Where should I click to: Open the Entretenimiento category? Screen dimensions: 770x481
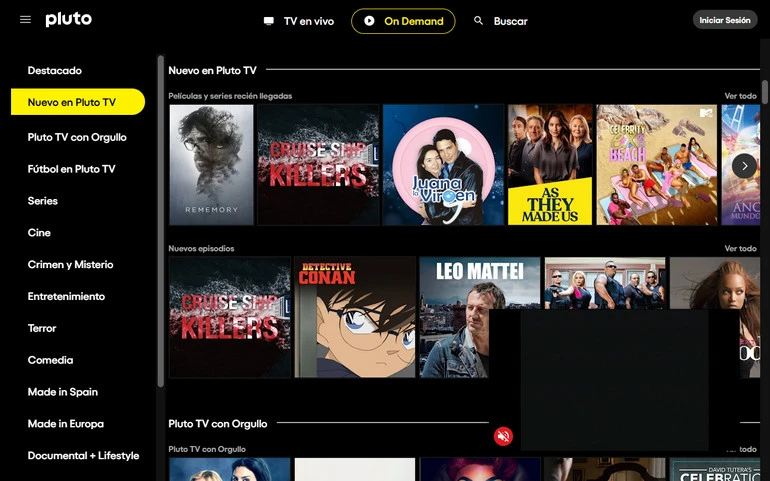click(66, 296)
